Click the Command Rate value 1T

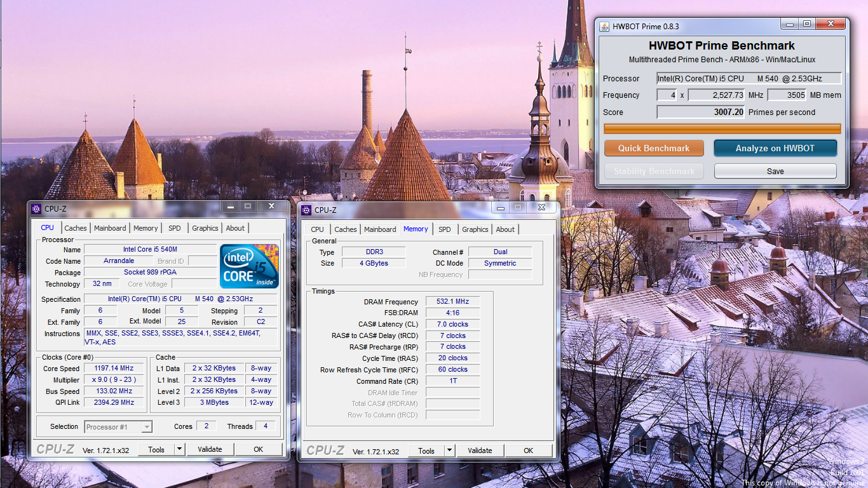point(452,381)
